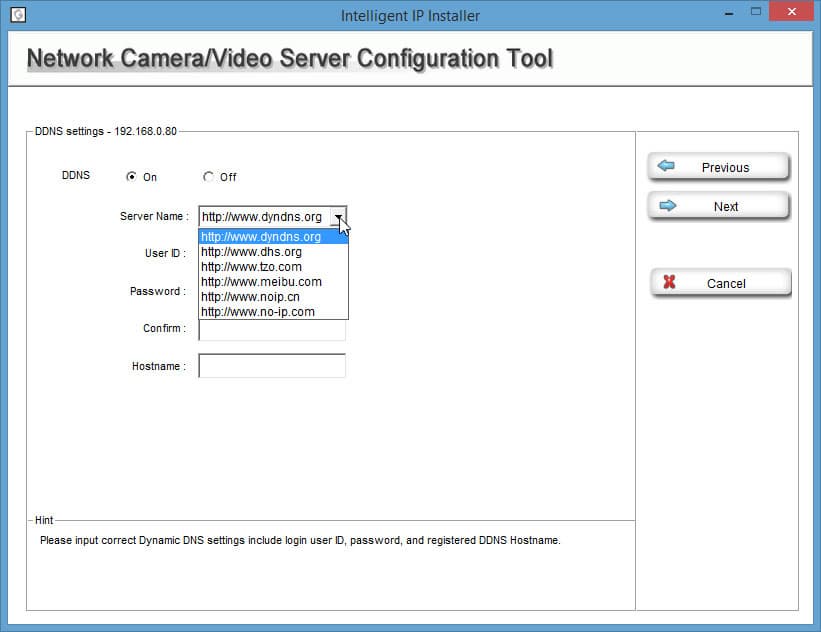
Task: Click the Confirm label
Action: point(164,328)
